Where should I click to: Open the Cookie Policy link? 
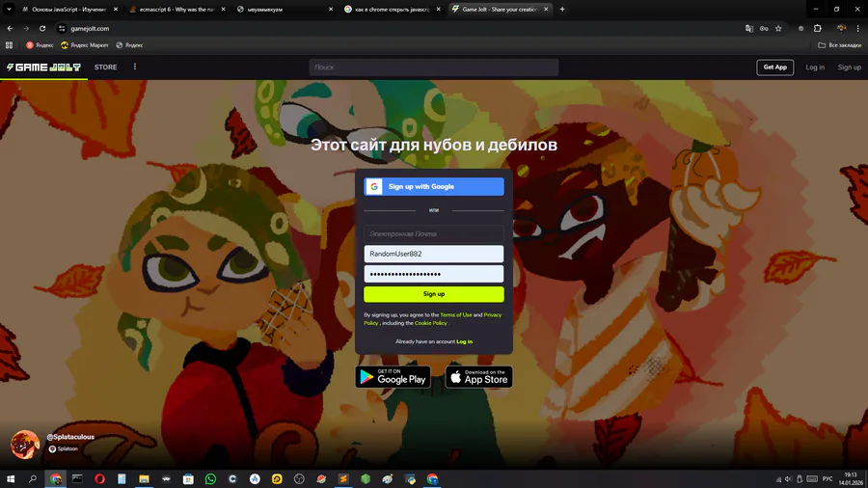pos(430,323)
